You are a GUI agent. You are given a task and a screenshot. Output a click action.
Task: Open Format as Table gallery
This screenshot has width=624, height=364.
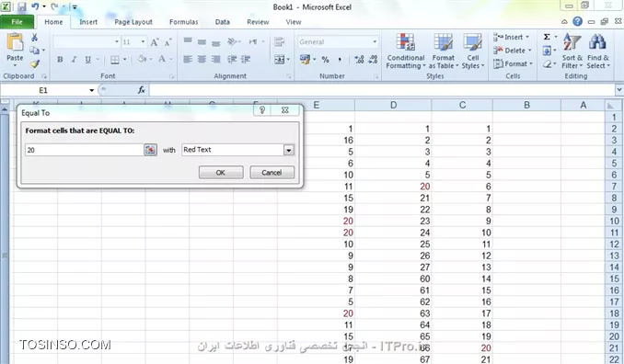(444, 51)
